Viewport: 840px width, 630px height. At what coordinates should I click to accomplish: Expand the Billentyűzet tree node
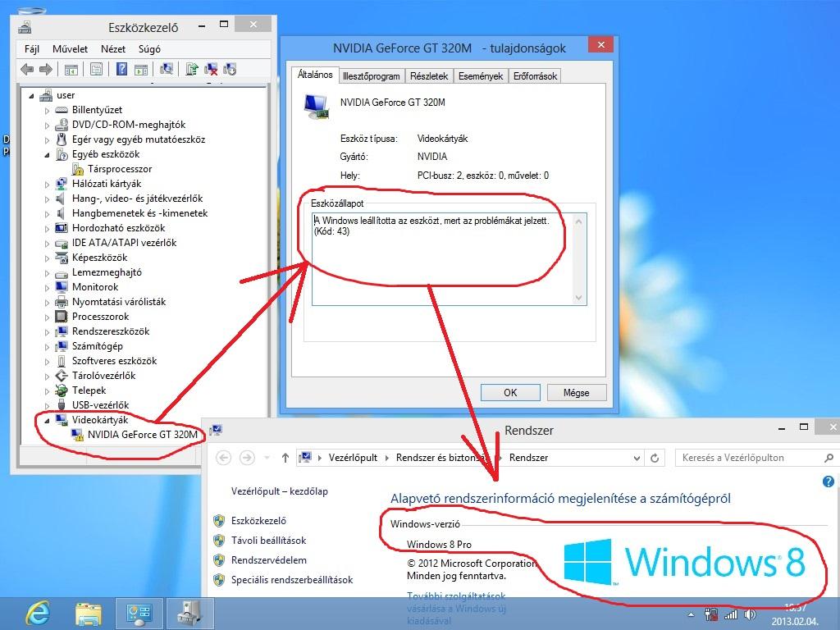tap(47, 111)
